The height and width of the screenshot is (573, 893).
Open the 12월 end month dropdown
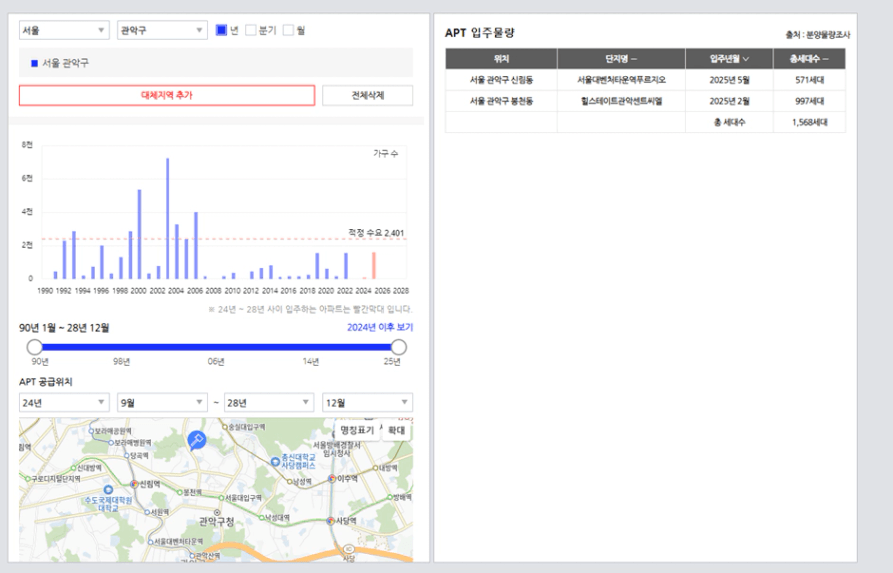(x=367, y=403)
